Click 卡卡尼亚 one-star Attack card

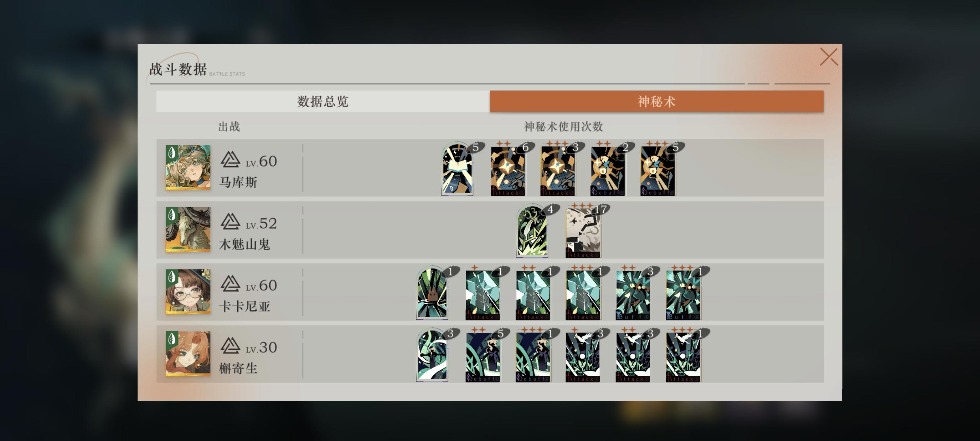(x=483, y=293)
